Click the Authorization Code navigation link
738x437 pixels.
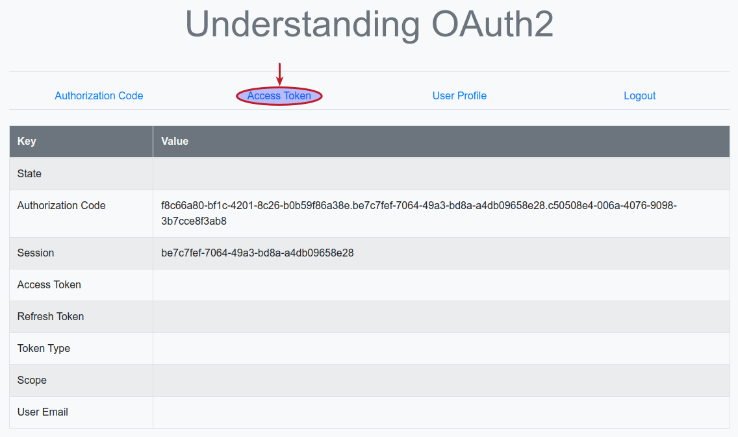[99, 96]
